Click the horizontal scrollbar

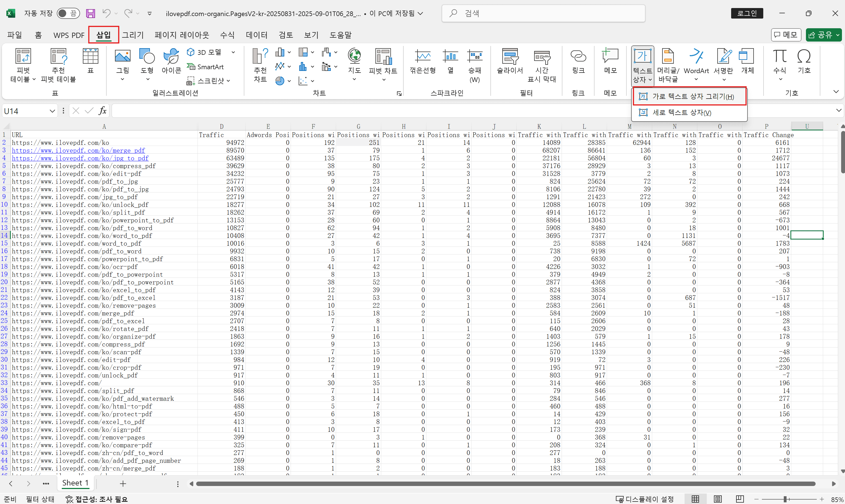coord(506,484)
